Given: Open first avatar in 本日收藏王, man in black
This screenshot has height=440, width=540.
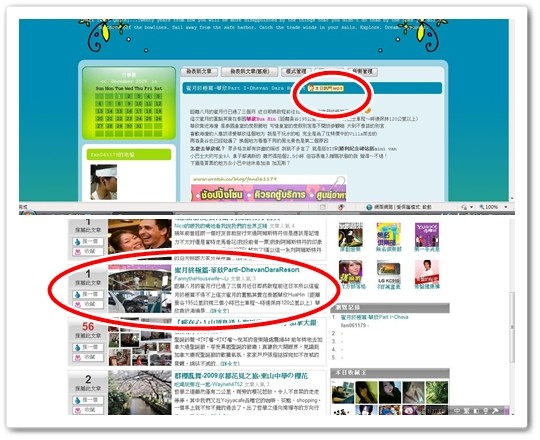Looking at the screenshot, I should pos(342,392).
